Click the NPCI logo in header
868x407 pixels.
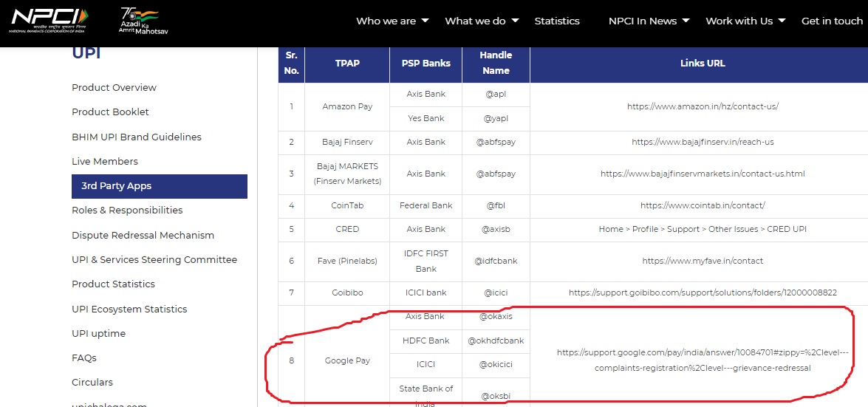click(x=49, y=21)
